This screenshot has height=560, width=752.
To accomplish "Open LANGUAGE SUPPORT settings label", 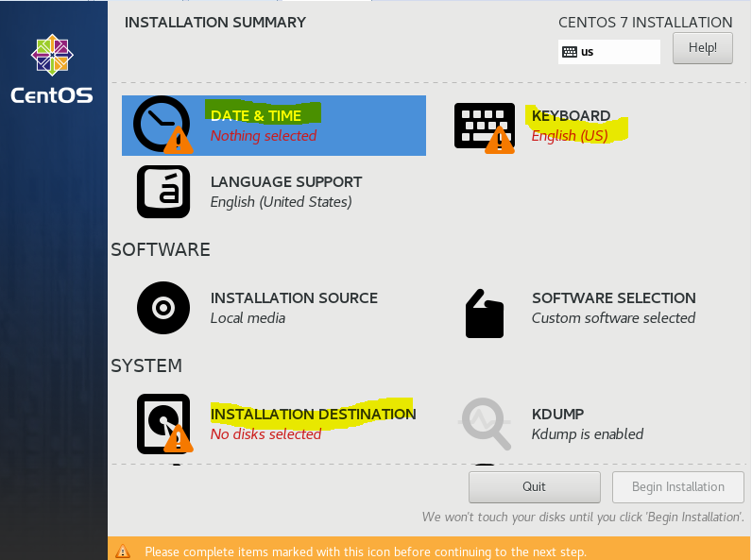I will click(x=286, y=181).
